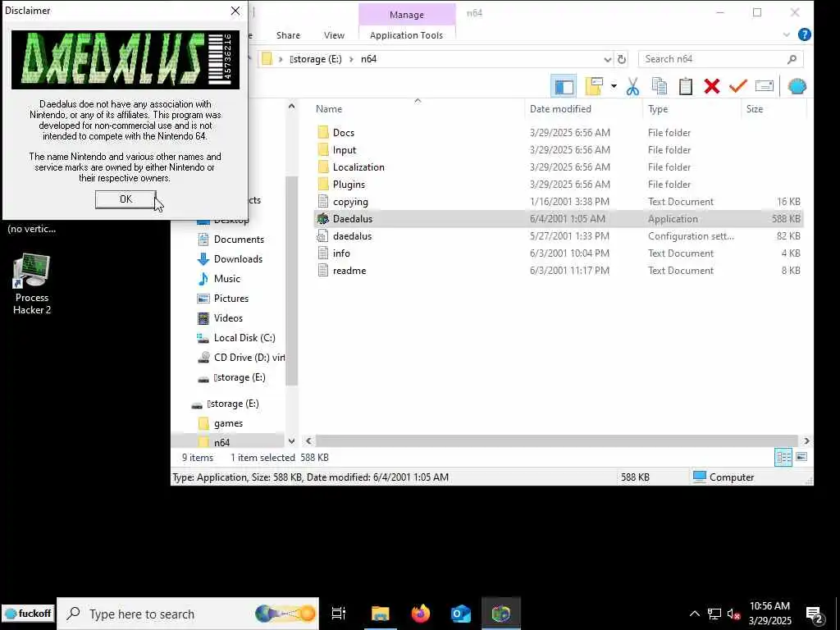Click navigation pane scroll down arrow
840x630 pixels.
pos(291,441)
